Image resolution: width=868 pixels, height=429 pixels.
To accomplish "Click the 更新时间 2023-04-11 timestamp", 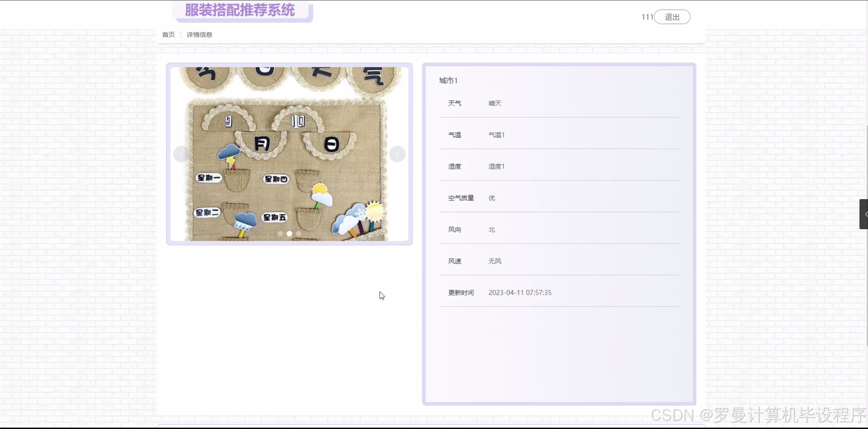I will (x=520, y=292).
